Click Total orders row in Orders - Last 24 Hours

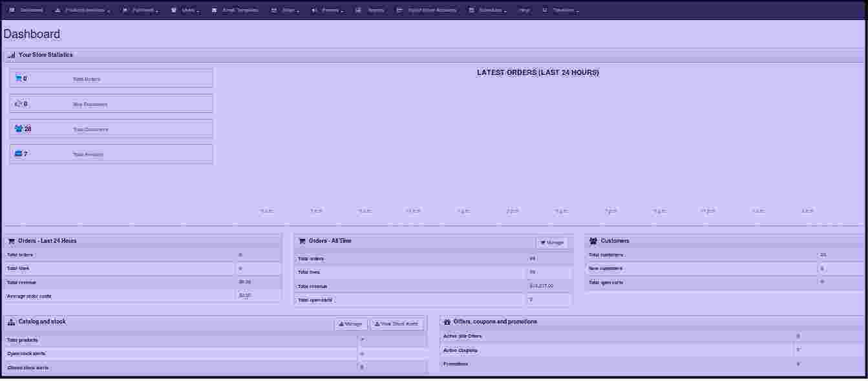coord(143,254)
